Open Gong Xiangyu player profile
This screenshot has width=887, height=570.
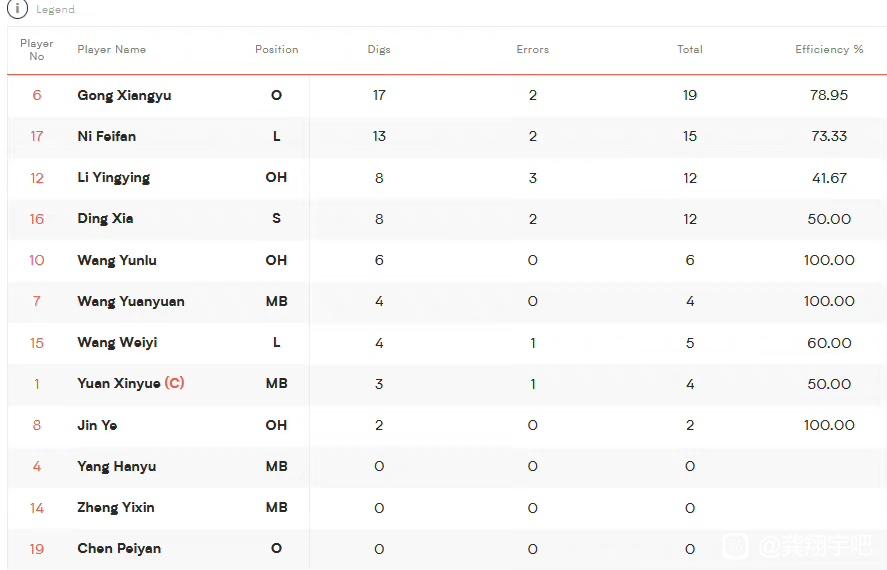pyautogui.click(x=124, y=95)
